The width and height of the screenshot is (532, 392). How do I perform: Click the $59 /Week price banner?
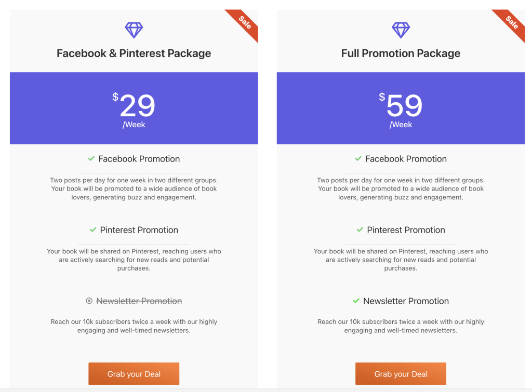coord(401,108)
